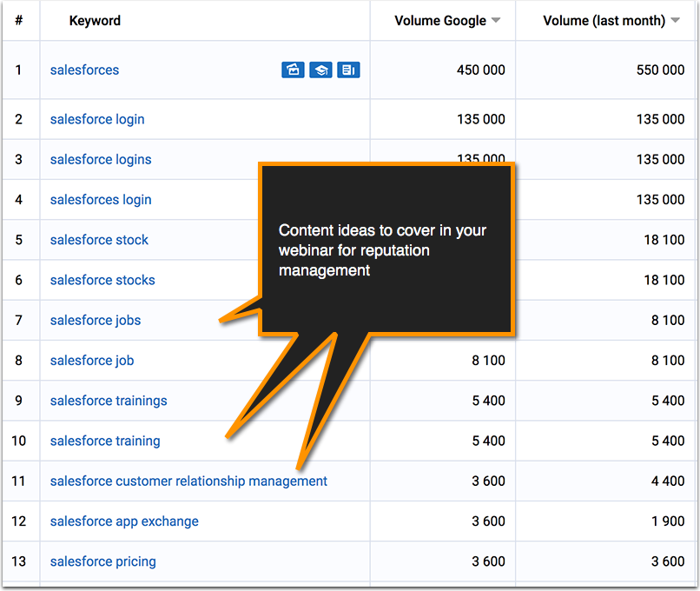Select last month volume for salesforce pricing

(668, 561)
